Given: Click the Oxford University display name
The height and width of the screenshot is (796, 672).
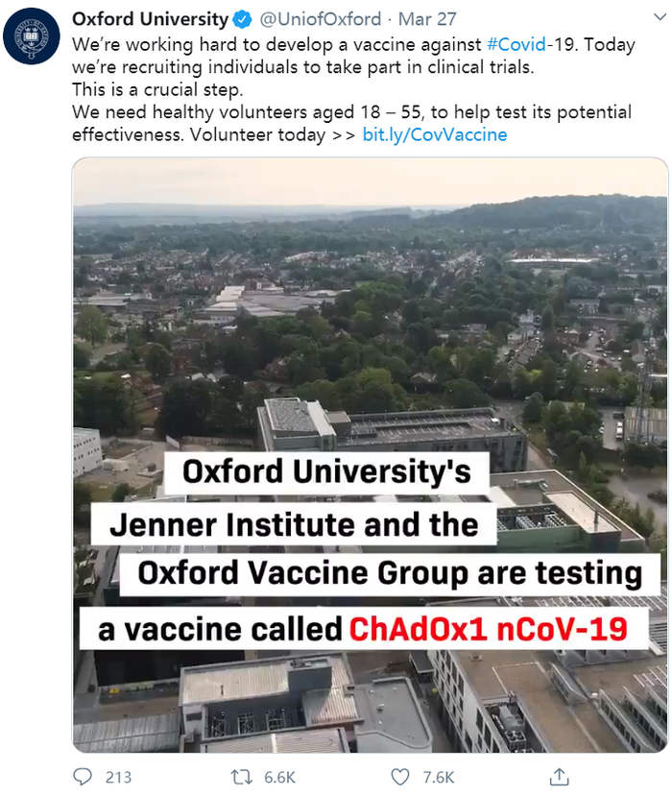Looking at the screenshot, I should pos(151,19).
